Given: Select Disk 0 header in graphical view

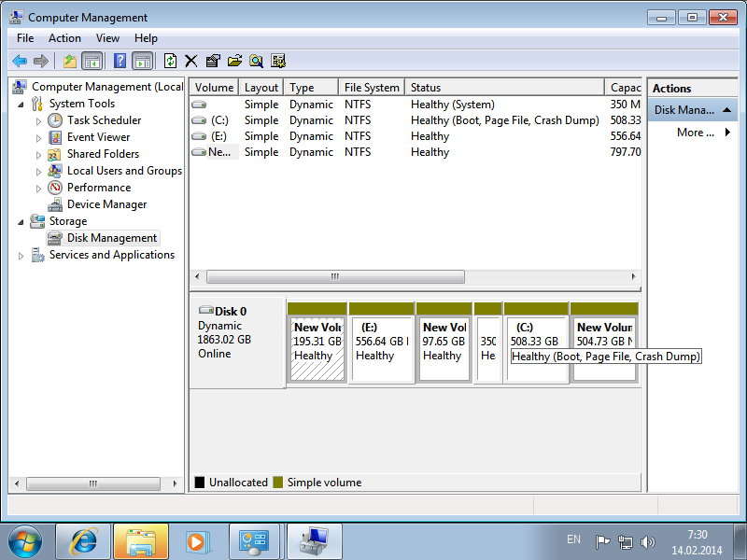Looking at the screenshot, I should pos(238,343).
